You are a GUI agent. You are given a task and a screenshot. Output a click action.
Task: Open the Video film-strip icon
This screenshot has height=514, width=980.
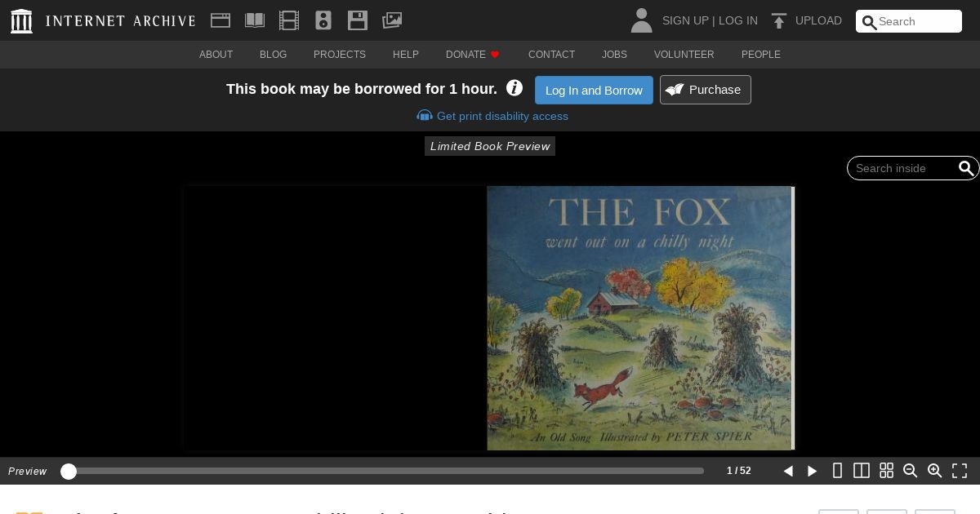(x=289, y=20)
